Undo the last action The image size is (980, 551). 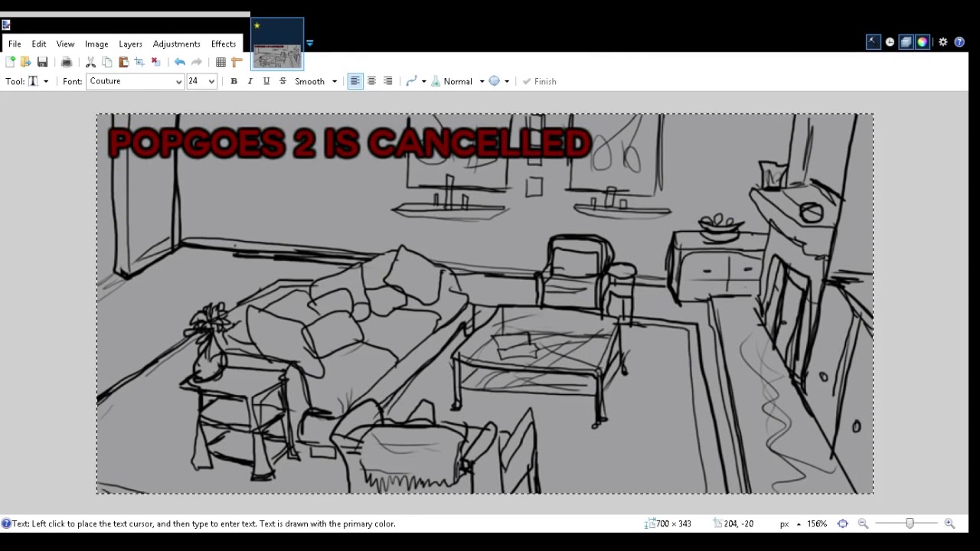180,62
